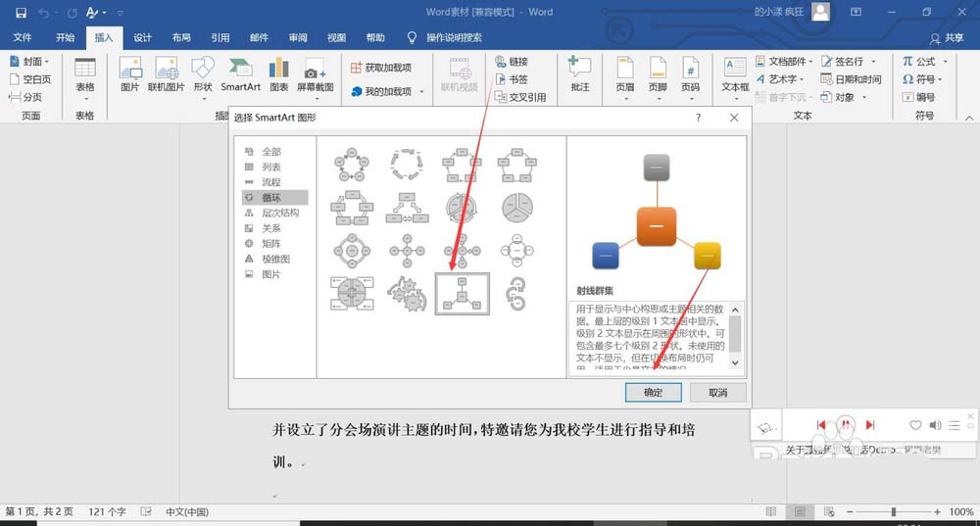Click the 共享 share button
Viewport: 980px width, 526px height.
947,38
